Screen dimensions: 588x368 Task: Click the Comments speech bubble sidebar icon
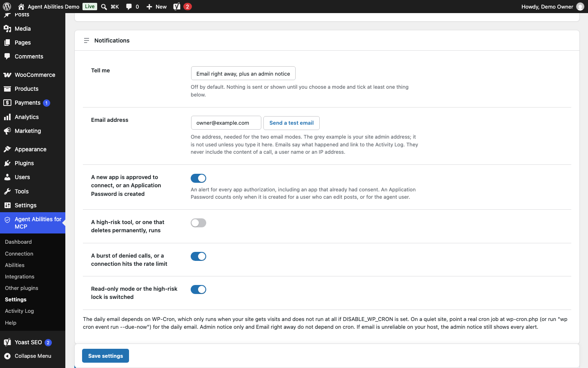click(7, 56)
